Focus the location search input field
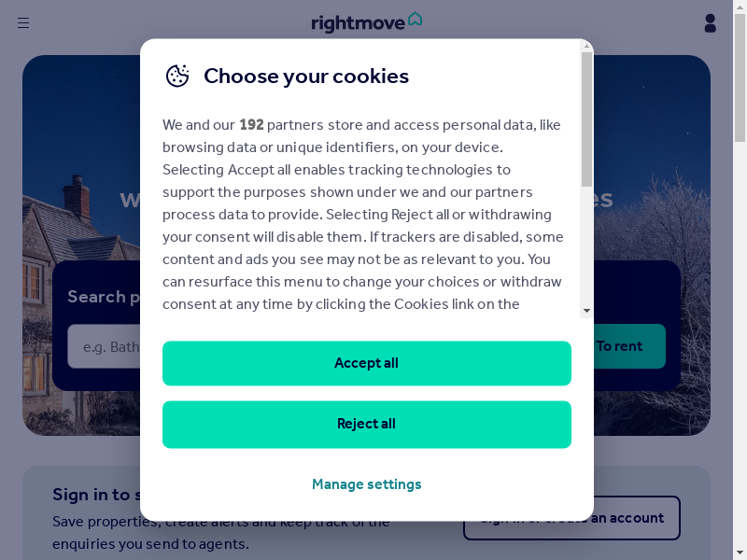747x560 pixels. 105,346
